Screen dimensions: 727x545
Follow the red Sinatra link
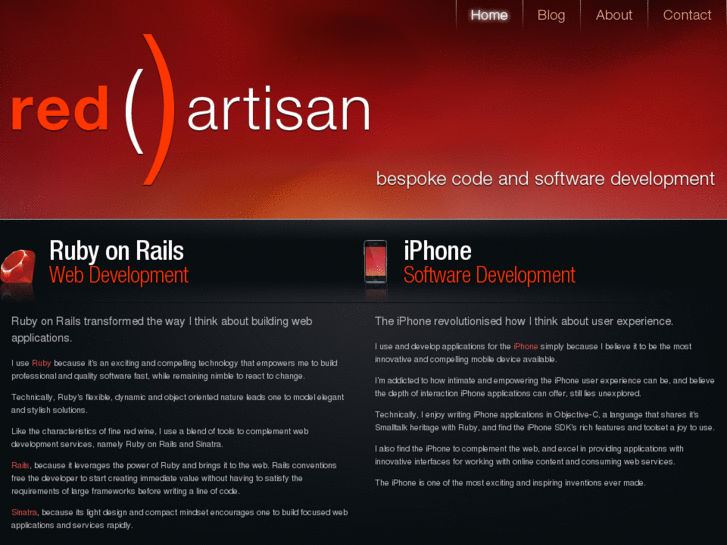(24, 512)
